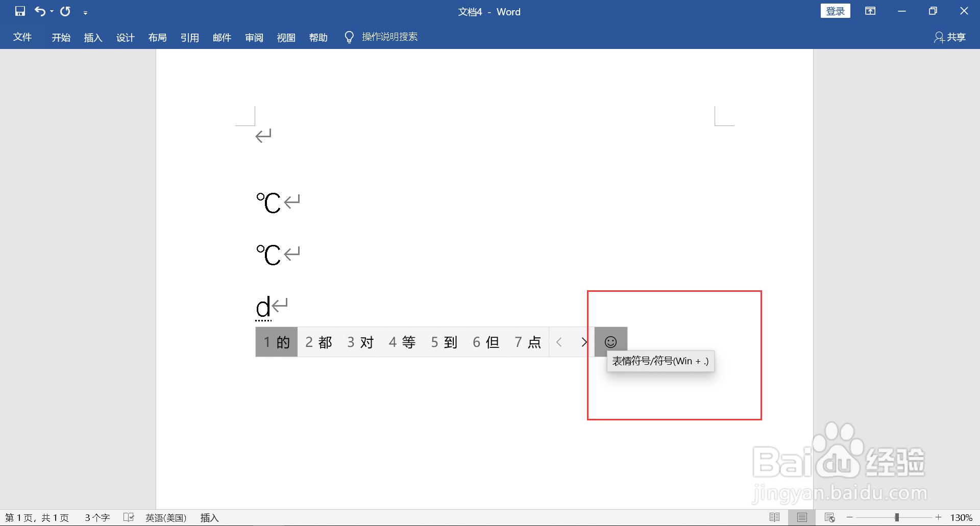980x526 pixels.
Task: Select IME candidate 3 对
Action: click(360, 342)
